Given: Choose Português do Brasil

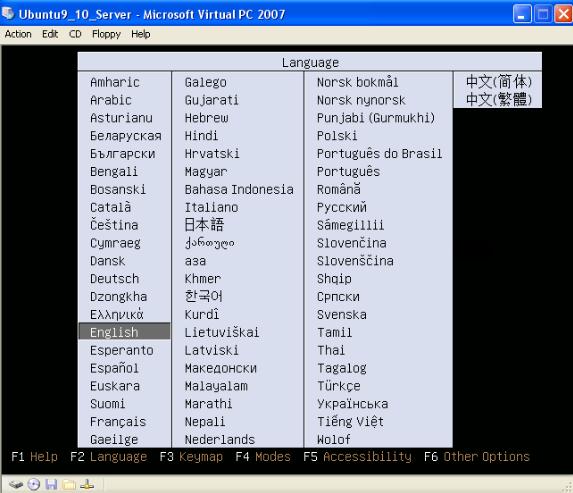Looking at the screenshot, I should coord(379,153).
